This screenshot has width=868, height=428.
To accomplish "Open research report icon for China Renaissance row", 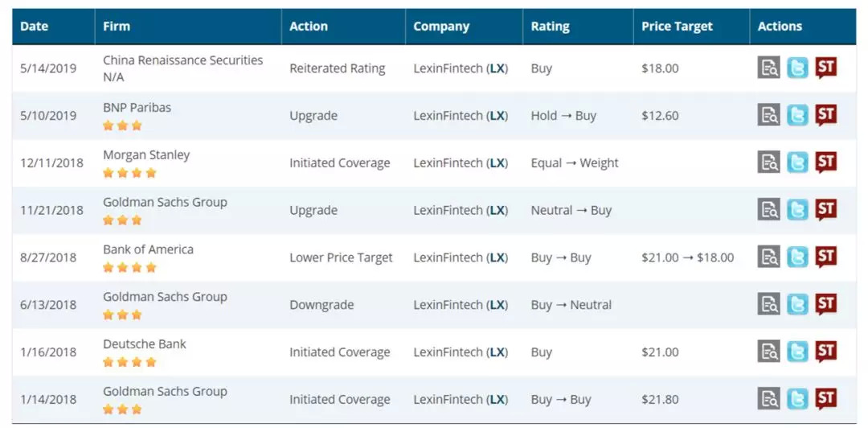I will coord(769,68).
